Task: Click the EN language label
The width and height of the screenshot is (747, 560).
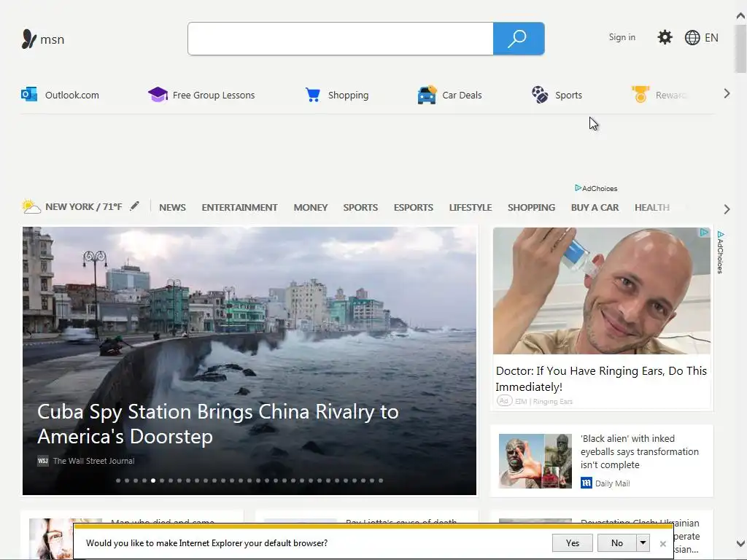Action: [x=711, y=38]
